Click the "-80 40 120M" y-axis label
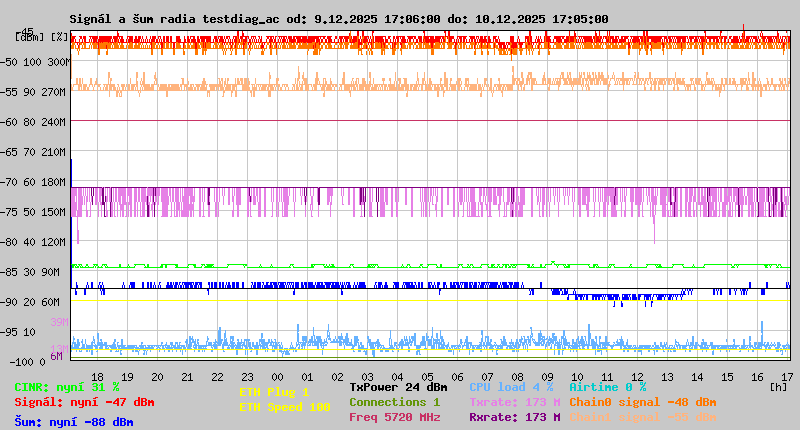The width and height of the screenshot is (800, 430). pos(34,242)
